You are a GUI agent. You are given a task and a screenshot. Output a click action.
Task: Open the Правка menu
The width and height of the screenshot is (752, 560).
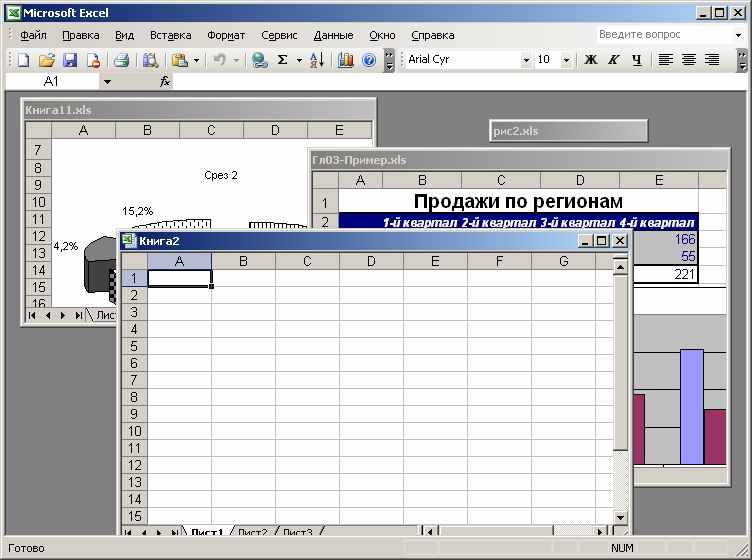coord(81,35)
